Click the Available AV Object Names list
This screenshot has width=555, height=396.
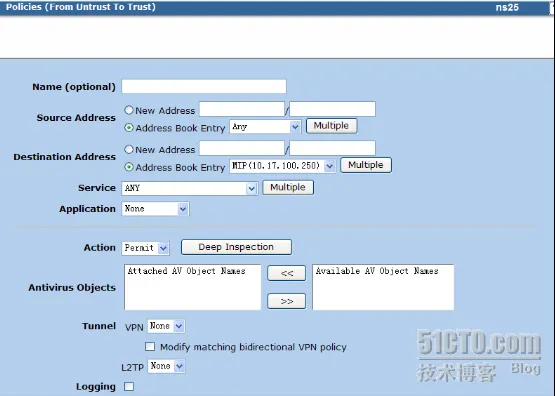pos(383,287)
